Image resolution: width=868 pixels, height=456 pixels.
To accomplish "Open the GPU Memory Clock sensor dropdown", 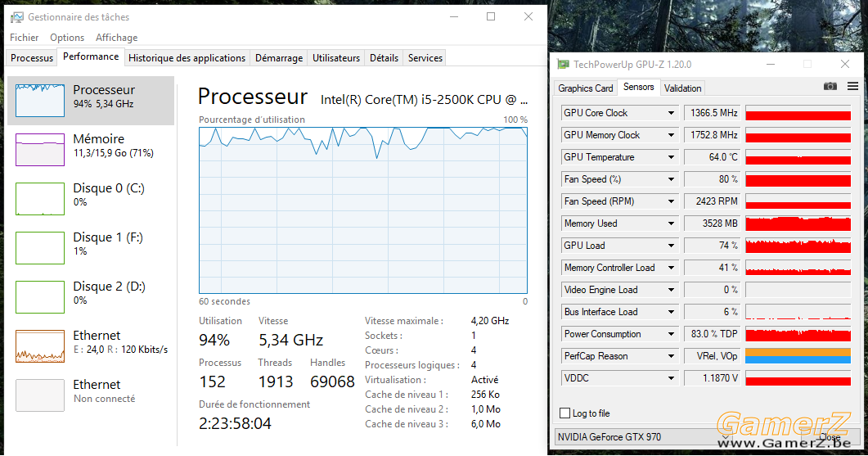I will pyautogui.click(x=671, y=135).
